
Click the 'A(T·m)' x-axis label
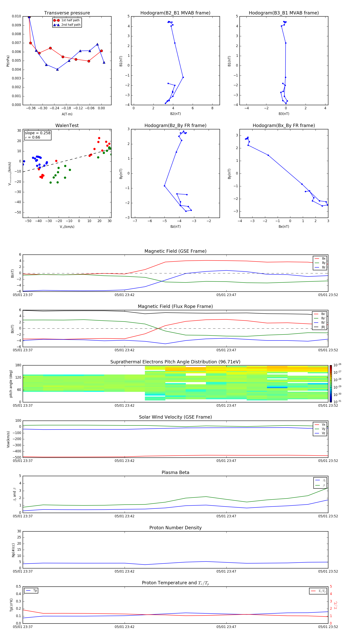tap(67, 114)
